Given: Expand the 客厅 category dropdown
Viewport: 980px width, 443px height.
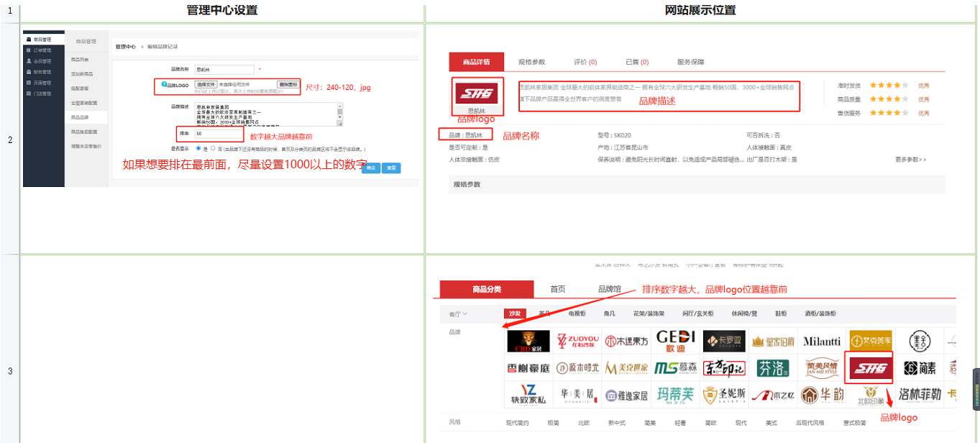Looking at the screenshot, I should tap(459, 314).
